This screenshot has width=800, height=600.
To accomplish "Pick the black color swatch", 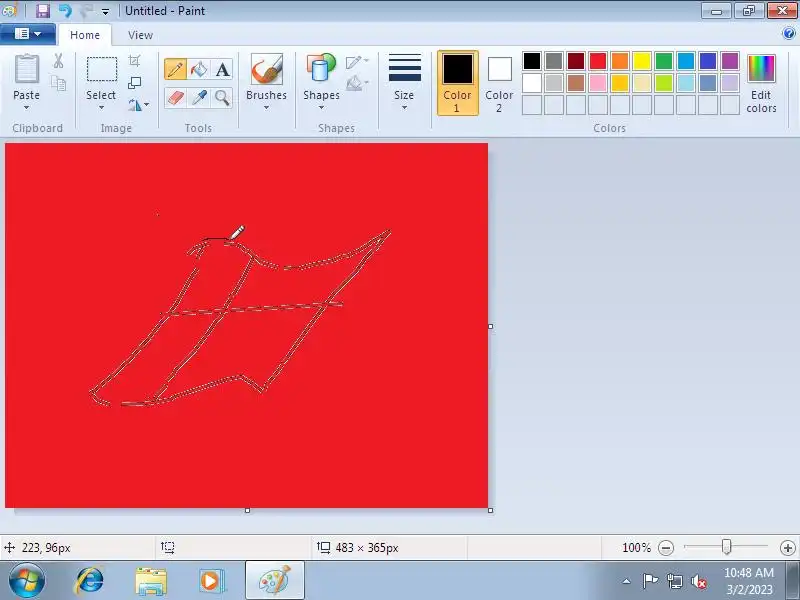I will point(532,61).
